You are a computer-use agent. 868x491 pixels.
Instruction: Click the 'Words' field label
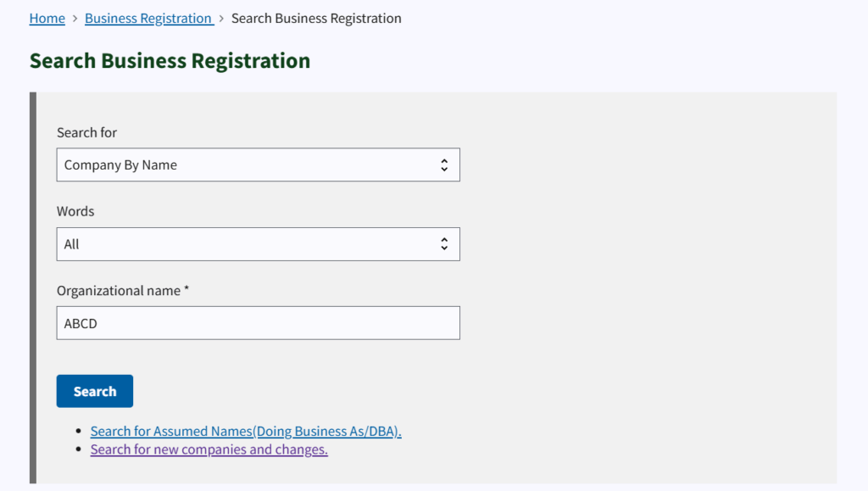[75, 211]
